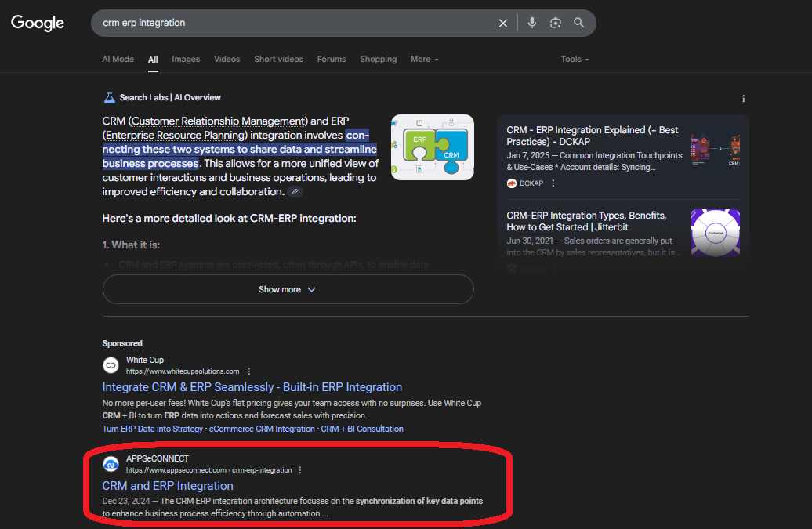Click the Customer Relationship Management underlined term
The width and height of the screenshot is (812, 529).
click(218, 121)
